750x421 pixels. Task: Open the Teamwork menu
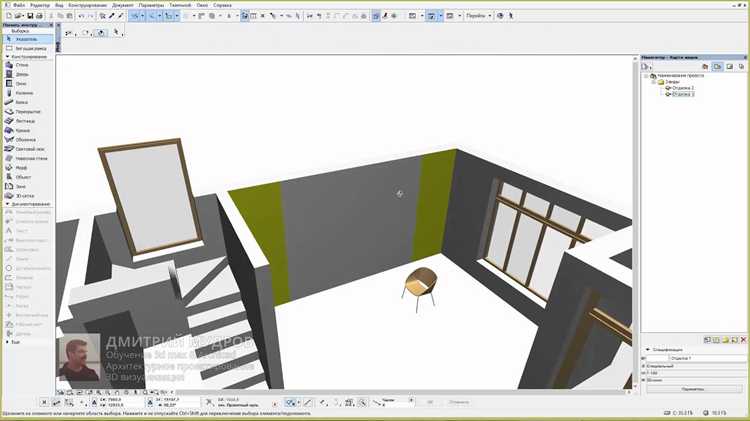tap(180, 5)
